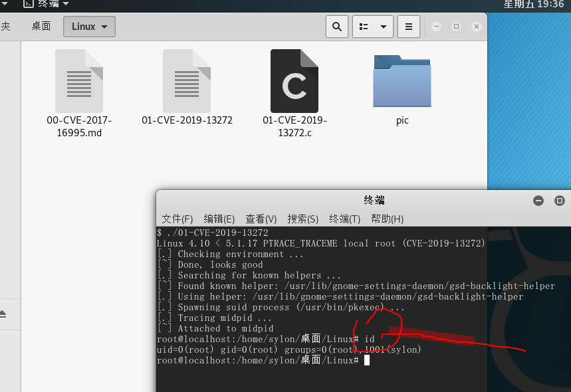Image resolution: width=571 pixels, height=392 pixels.
Task: Minimize the terminal window
Action: [538, 201]
